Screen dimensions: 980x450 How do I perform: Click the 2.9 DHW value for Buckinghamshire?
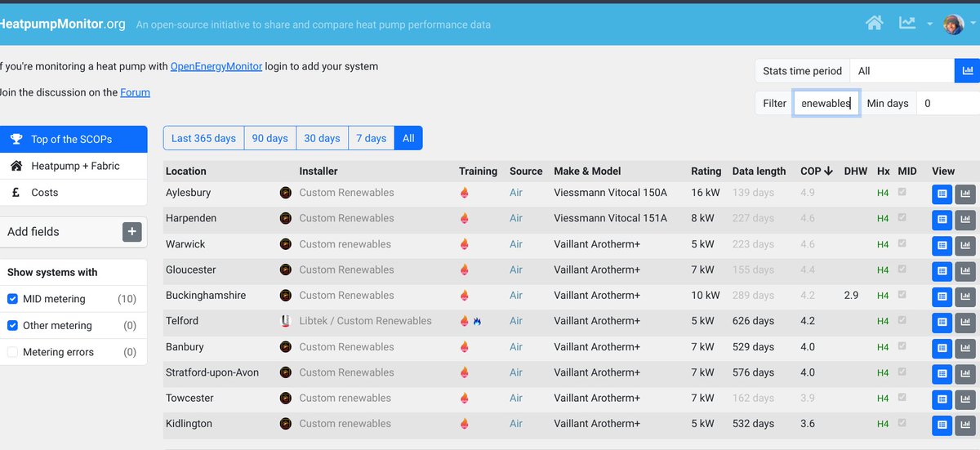851,296
